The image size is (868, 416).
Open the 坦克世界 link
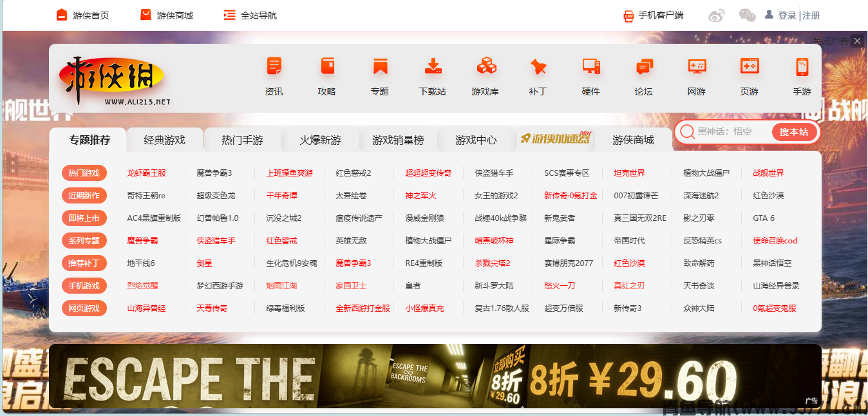coord(629,173)
